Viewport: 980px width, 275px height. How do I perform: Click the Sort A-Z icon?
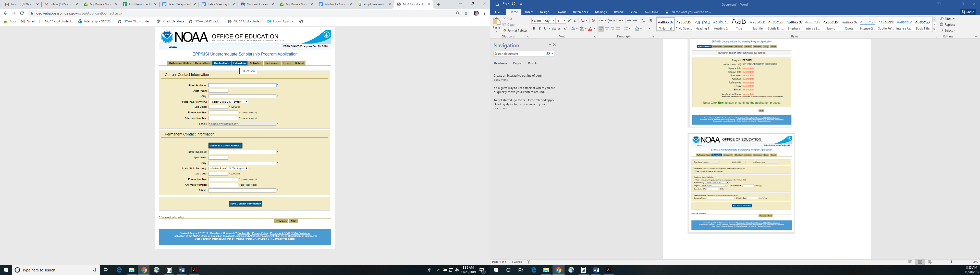tap(643, 21)
